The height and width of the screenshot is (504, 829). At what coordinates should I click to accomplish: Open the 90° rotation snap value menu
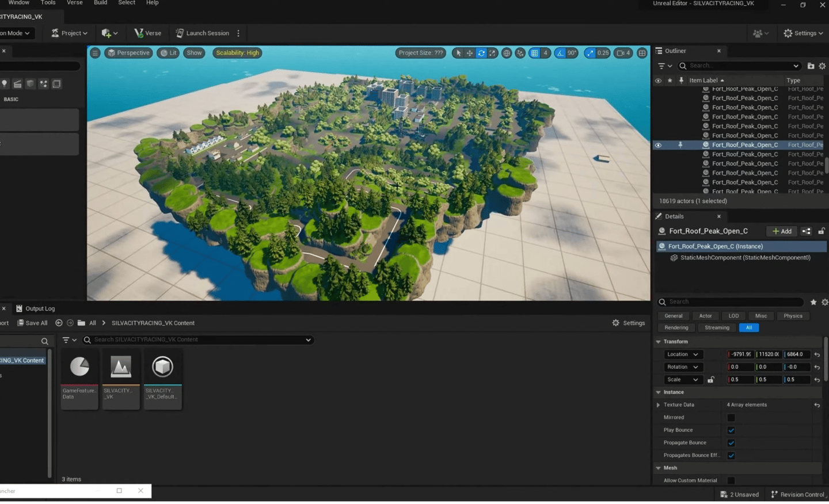click(572, 53)
